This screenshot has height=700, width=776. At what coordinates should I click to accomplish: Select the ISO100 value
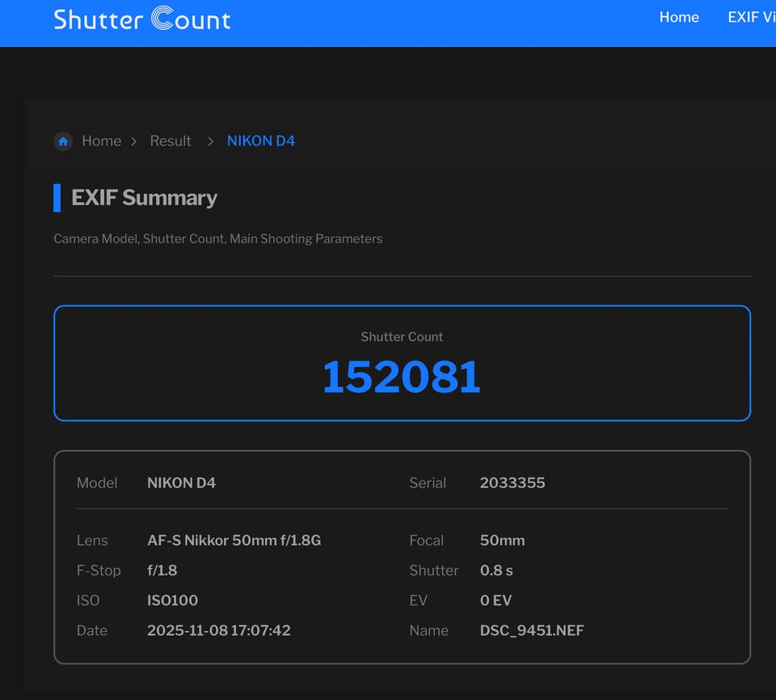tap(172, 600)
